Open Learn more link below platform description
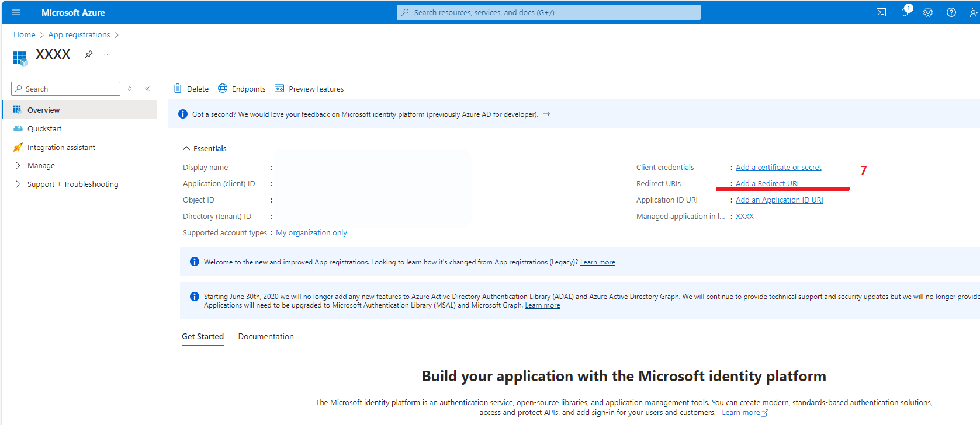 point(745,413)
